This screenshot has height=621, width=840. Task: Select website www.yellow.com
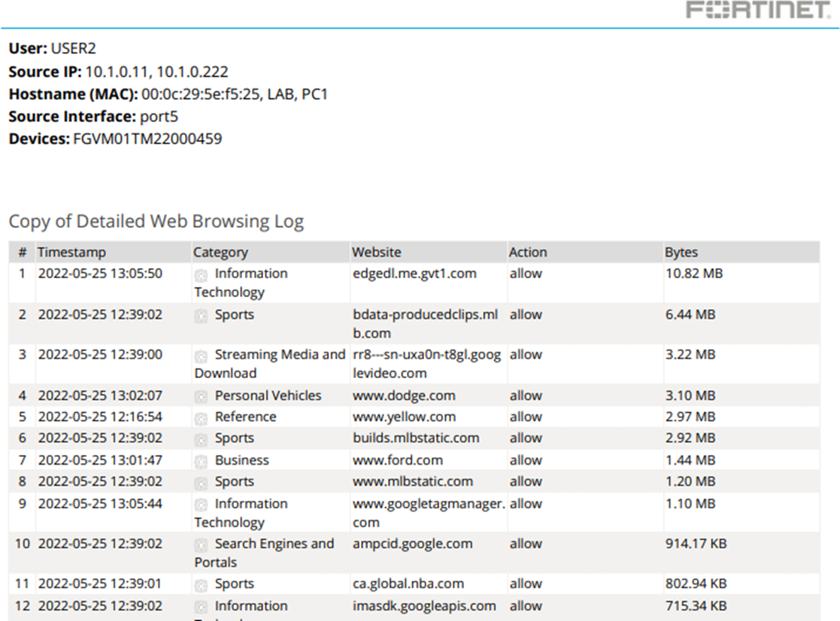click(x=404, y=417)
